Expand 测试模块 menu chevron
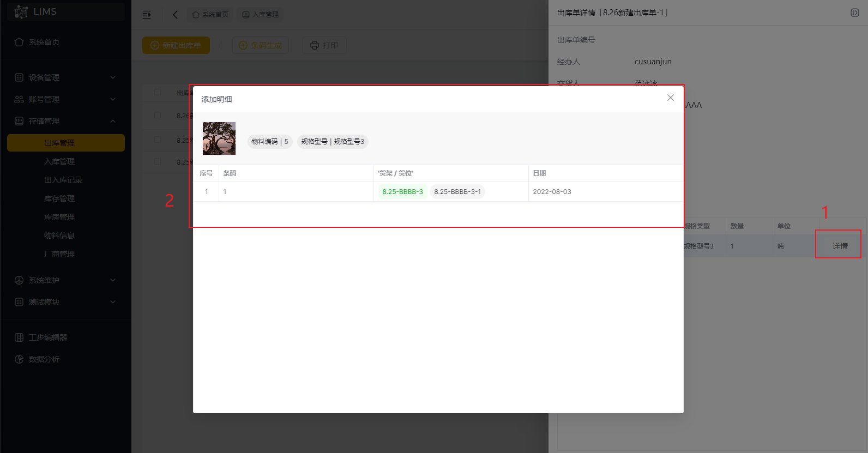868x453 pixels. tap(113, 302)
